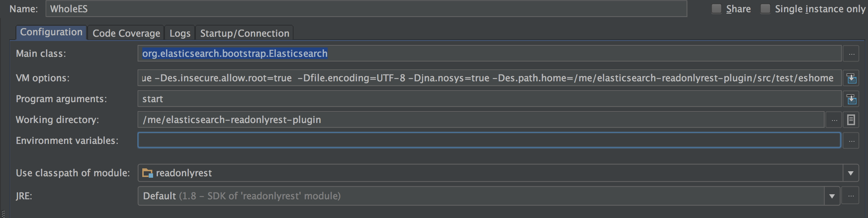
Task: Open the Working directory browse ellipsis
Action: pyautogui.click(x=834, y=119)
